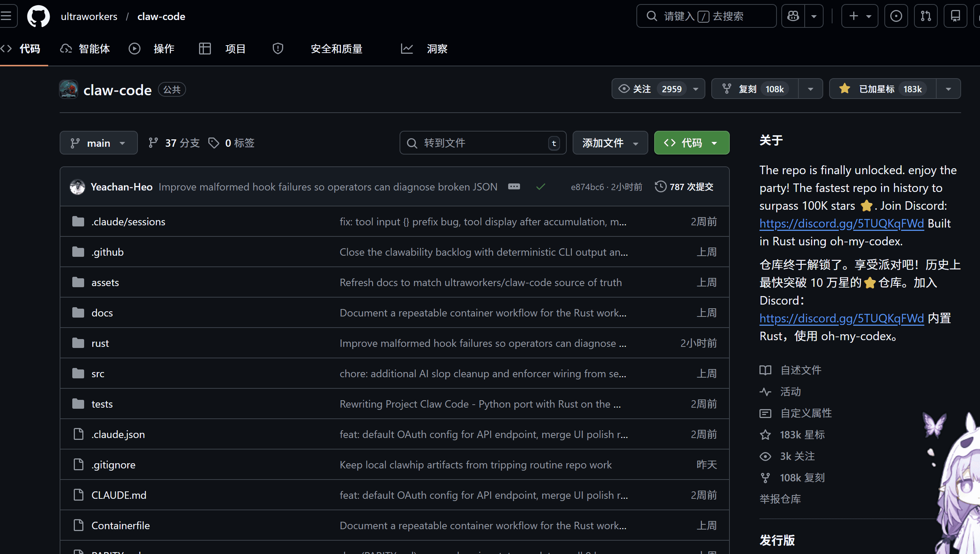View the 183k 星标 stargazers
980x554 pixels.
792,435
